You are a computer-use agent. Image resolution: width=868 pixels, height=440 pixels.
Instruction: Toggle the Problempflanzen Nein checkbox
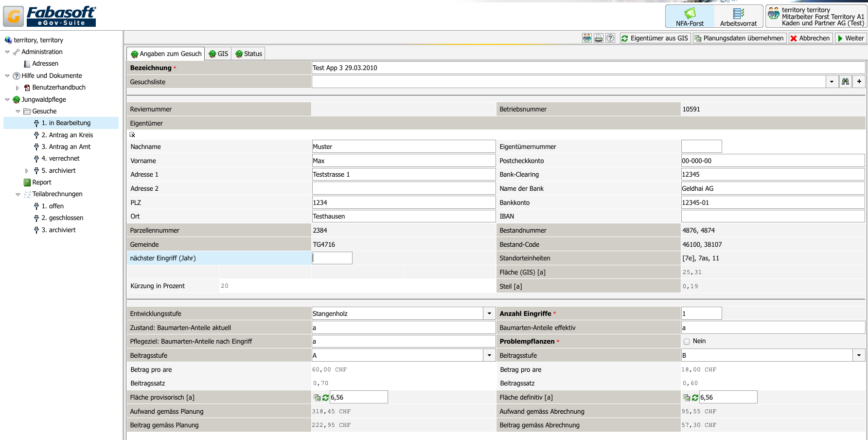tap(687, 342)
